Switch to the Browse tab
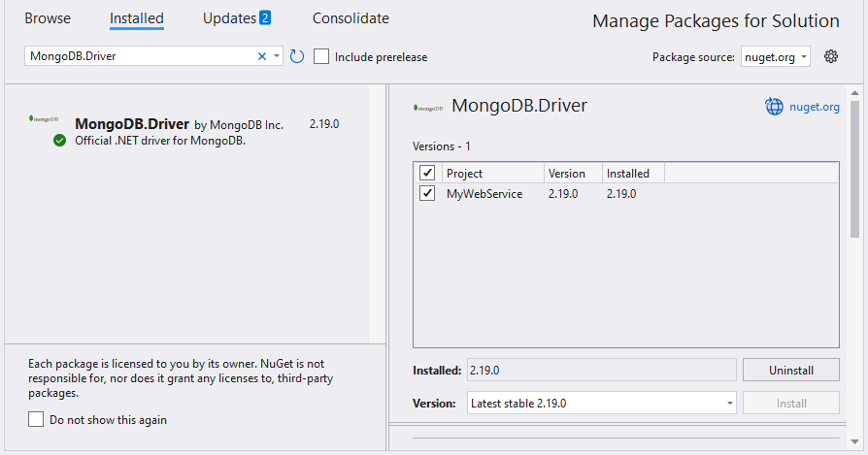 pos(48,18)
